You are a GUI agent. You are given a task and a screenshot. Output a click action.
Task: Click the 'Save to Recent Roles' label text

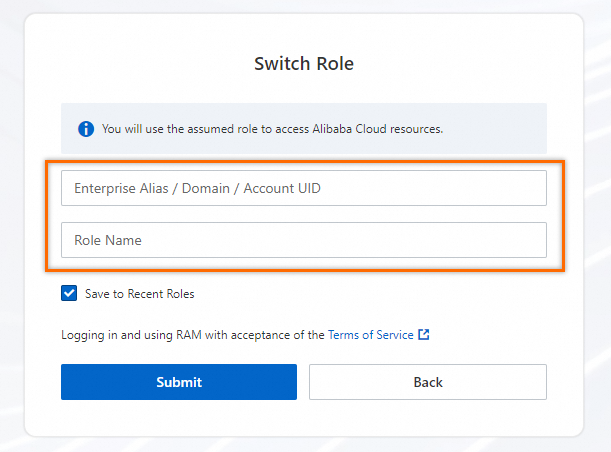point(139,294)
